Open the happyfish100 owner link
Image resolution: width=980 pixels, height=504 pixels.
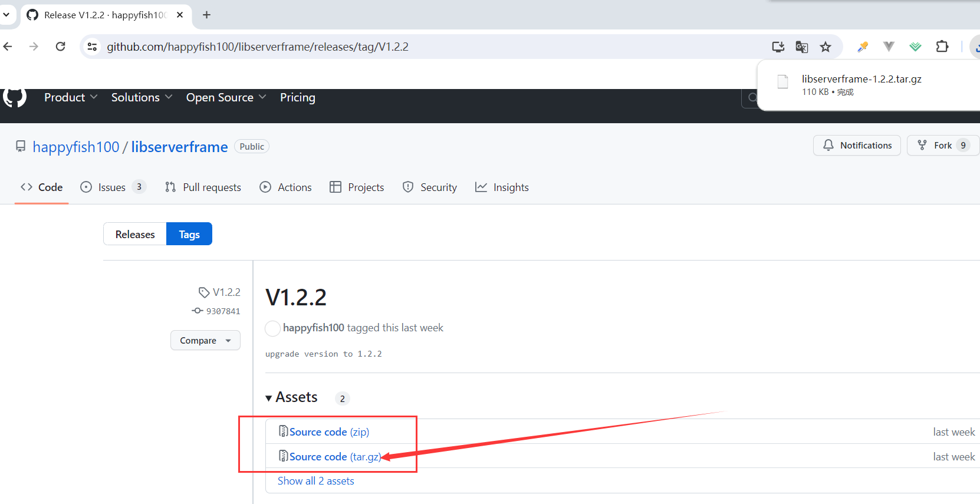[76, 147]
